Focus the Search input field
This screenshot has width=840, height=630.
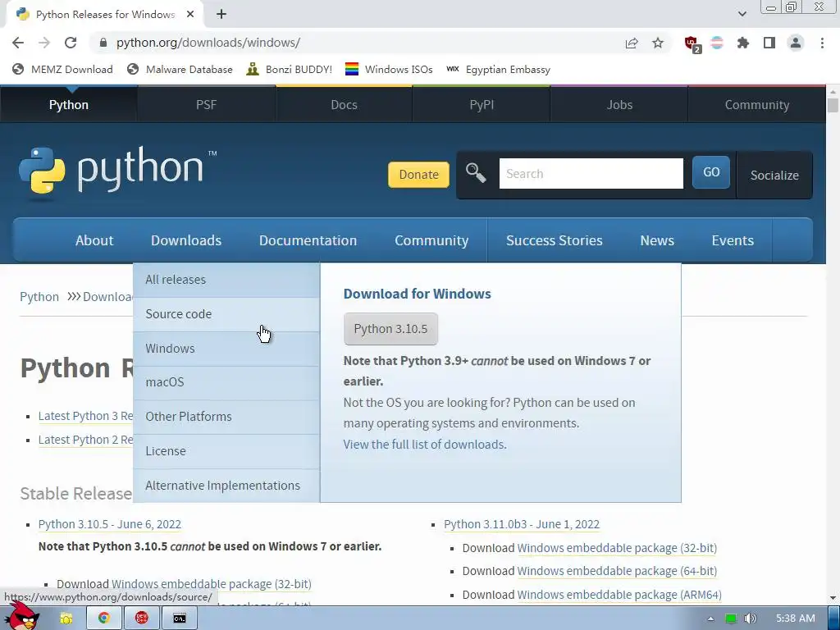tap(591, 174)
